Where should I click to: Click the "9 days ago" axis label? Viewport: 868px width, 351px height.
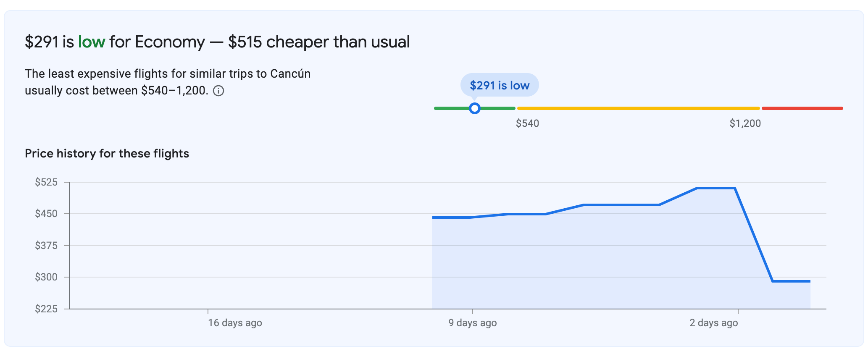pos(472,323)
